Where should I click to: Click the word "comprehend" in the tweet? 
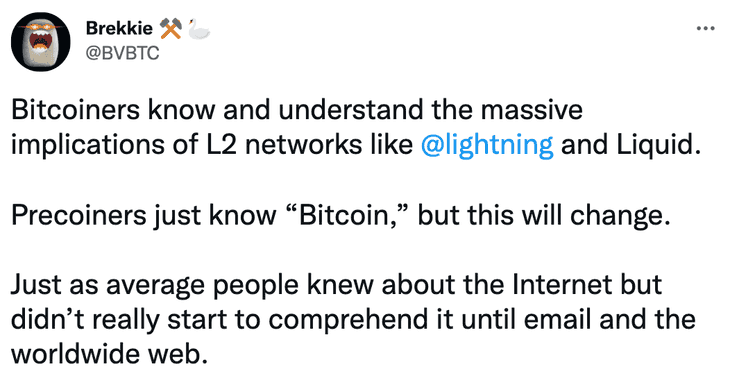pyautogui.click(x=347, y=320)
